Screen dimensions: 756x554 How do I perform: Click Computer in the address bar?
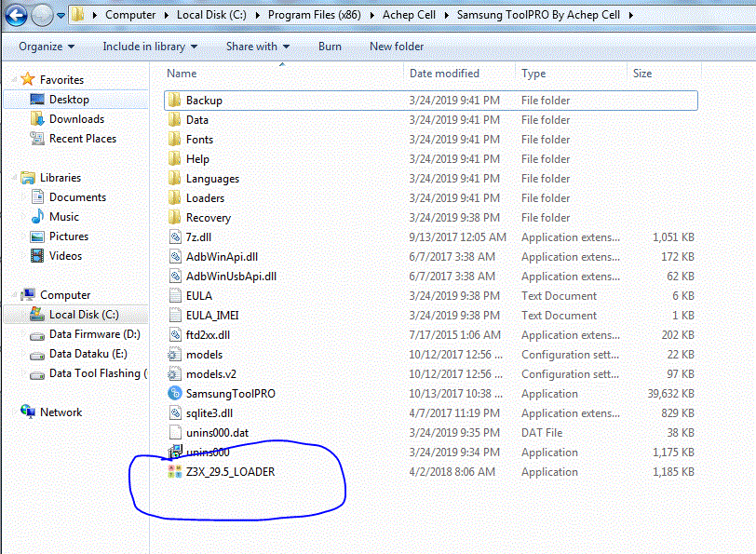pos(130,15)
